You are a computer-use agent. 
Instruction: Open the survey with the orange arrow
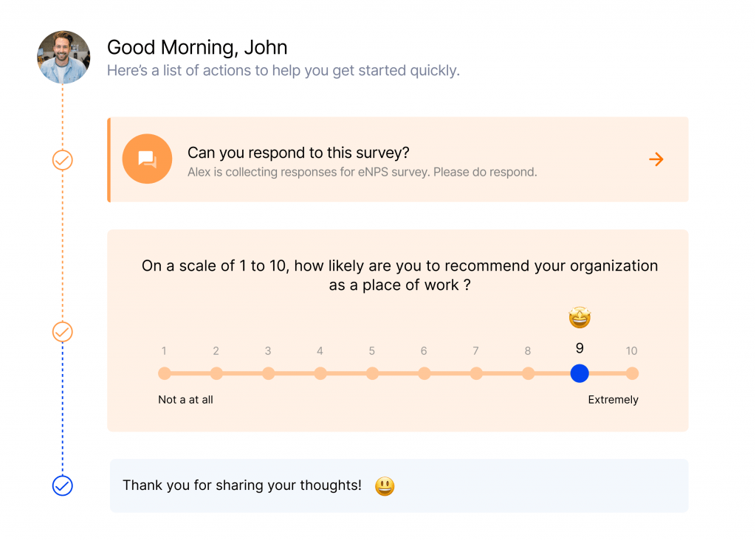click(656, 159)
